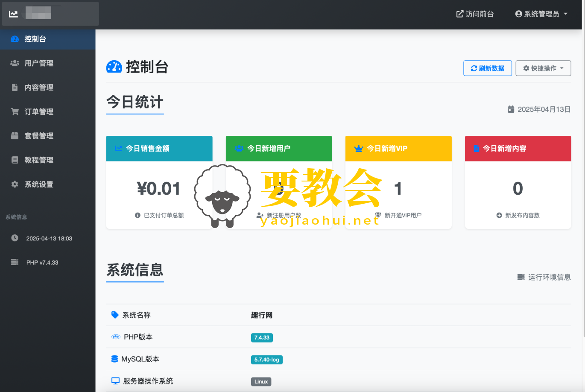Navigate to 套餐管理 in the sidebar

(x=48, y=136)
